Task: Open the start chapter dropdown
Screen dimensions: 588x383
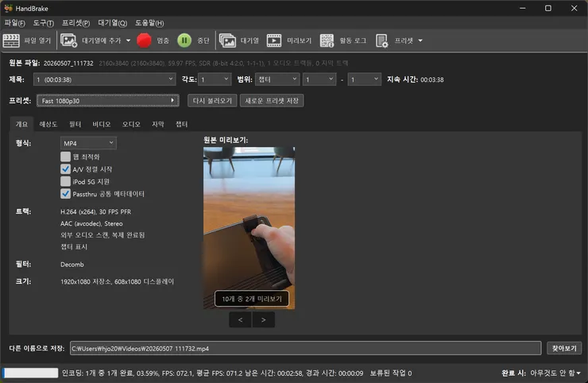Action: pos(319,79)
